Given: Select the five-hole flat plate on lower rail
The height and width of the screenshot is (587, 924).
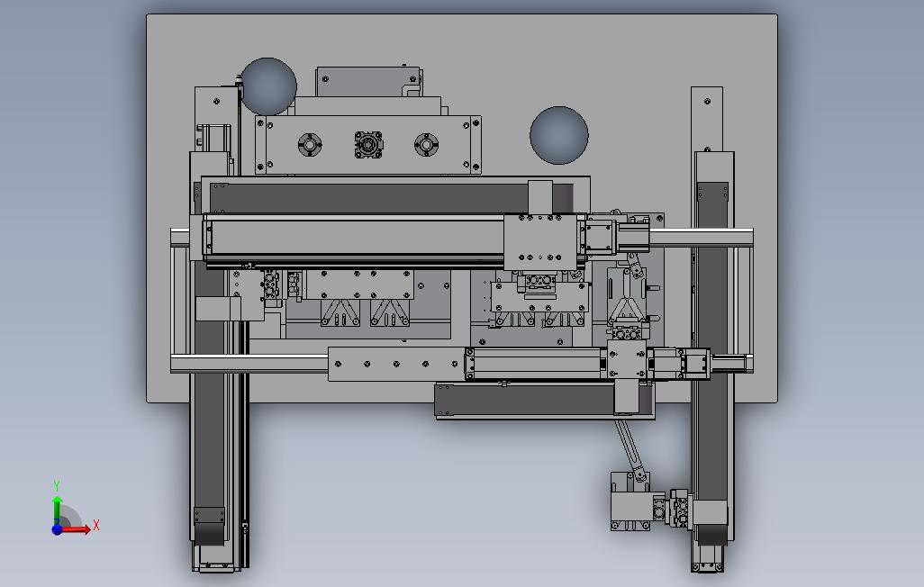Looking at the screenshot, I should click(x=396, y=365).
